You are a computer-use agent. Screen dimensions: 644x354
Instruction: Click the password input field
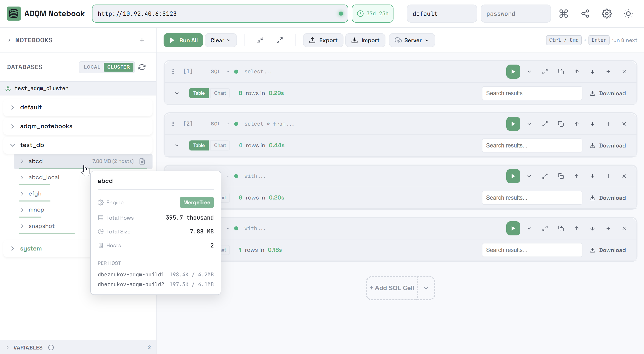[516, 14]
